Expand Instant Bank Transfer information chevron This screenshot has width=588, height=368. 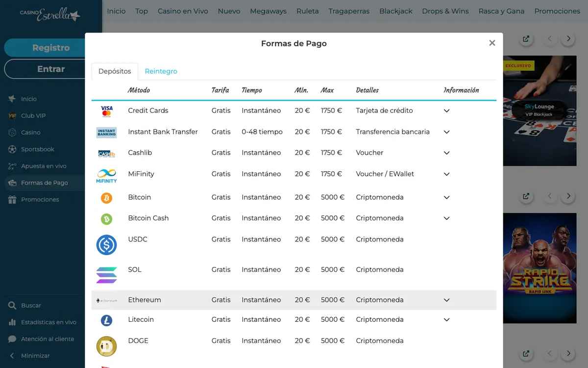(x=446, y=132)
